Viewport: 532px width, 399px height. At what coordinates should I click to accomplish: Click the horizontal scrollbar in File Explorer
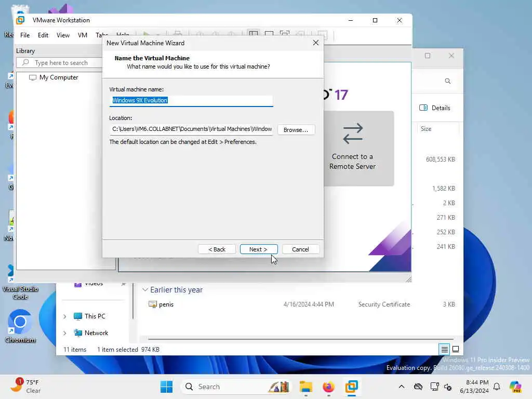tap(301, 339)
